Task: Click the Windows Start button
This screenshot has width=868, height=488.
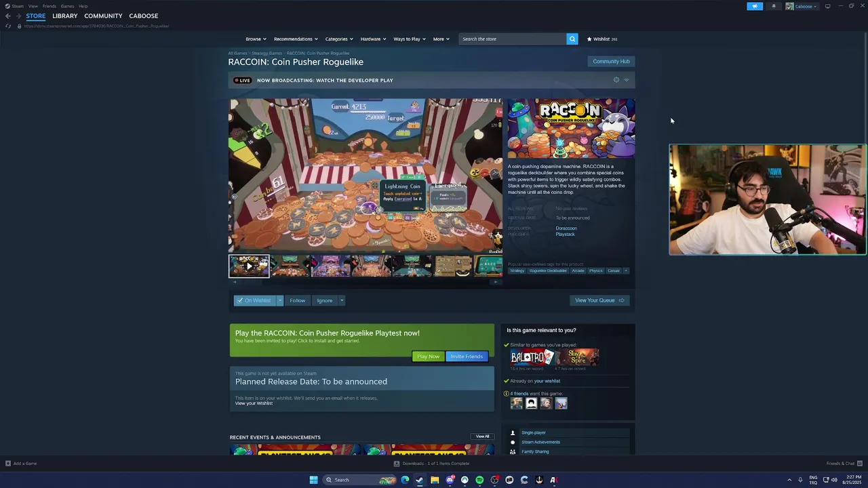Action: click(313, 480)
